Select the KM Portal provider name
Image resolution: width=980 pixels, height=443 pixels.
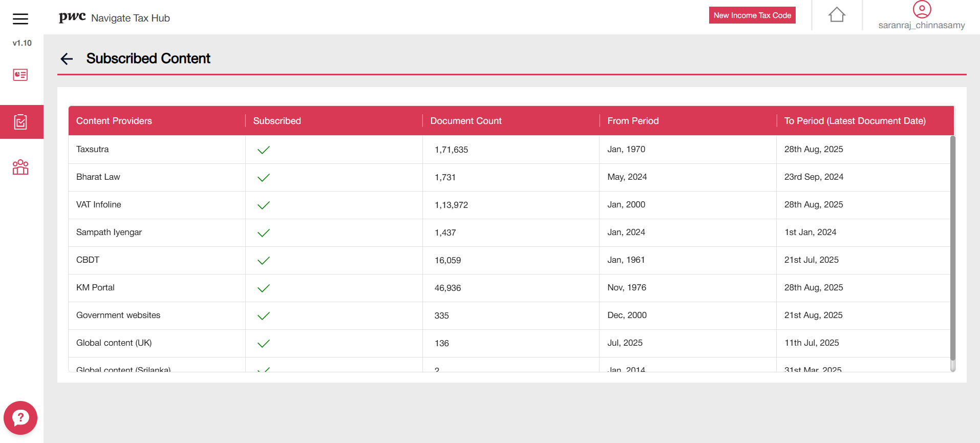tap(96, 287)
